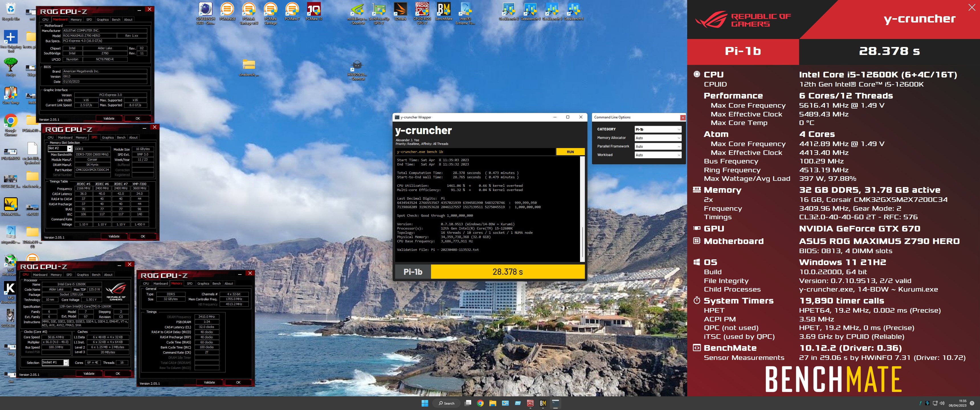980x410 pixels.
Task: Open the Core Temp desktop icon
Action: point(11,95)
